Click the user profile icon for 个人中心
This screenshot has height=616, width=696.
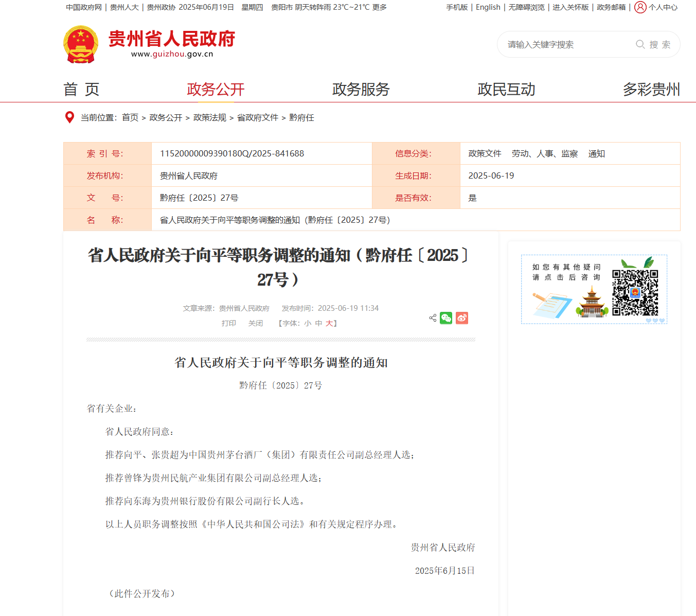640,7
